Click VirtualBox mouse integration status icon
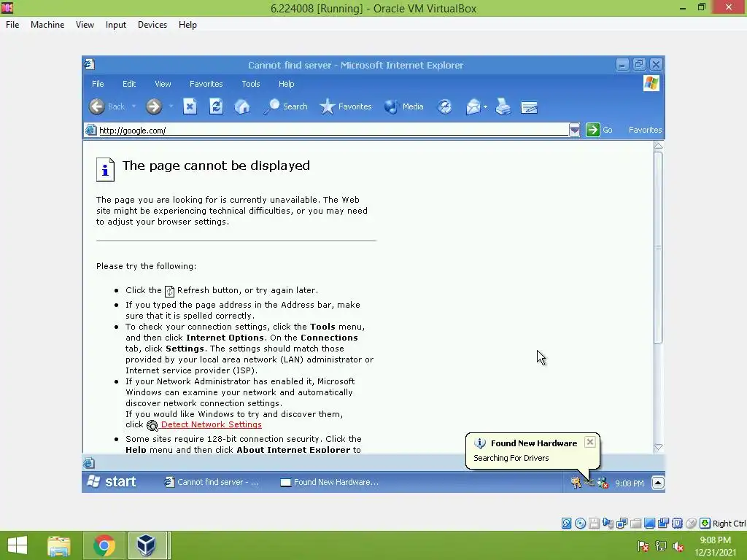 pyautogui.click(x=692, y=524)
